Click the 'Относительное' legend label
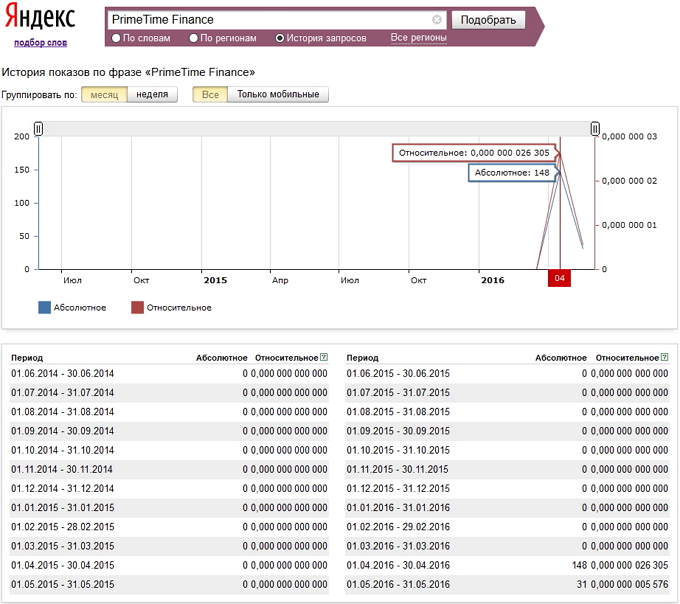 click(179, 307)
